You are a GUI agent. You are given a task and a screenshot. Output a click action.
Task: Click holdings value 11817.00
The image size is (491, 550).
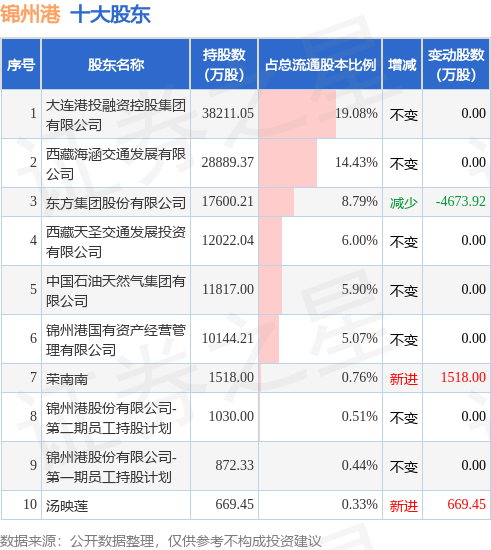[x=228, y=289]
